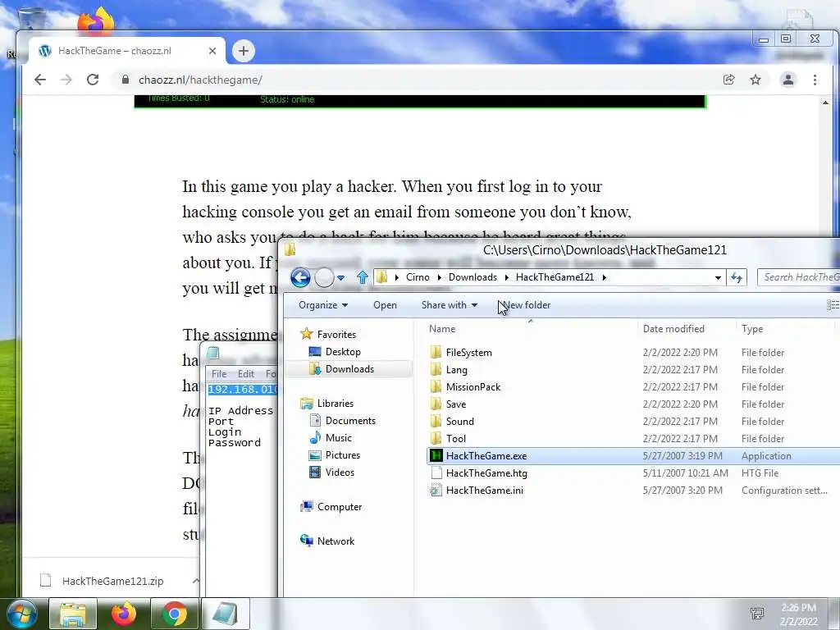Expand arrow after HackTheGame121 breadcrumb
The width and height of the screenshot is (840, 630).
coord(604,277)
